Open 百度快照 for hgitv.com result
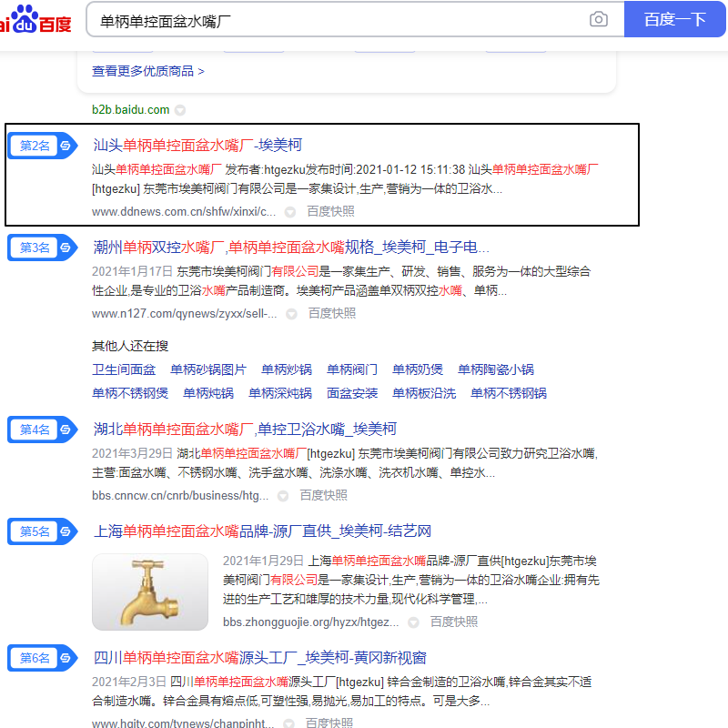Image resolution: width=728 pixels, height=728 pixels. pos(329,723)
